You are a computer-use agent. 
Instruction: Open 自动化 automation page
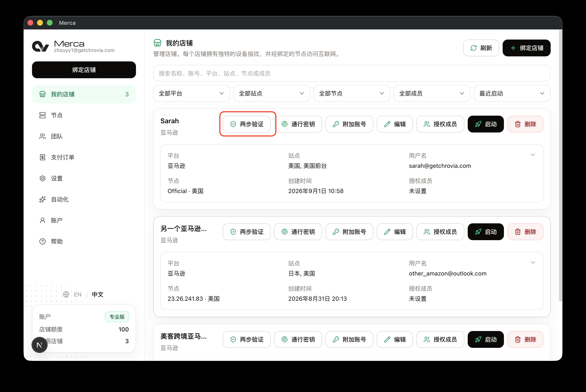(84, 199)
